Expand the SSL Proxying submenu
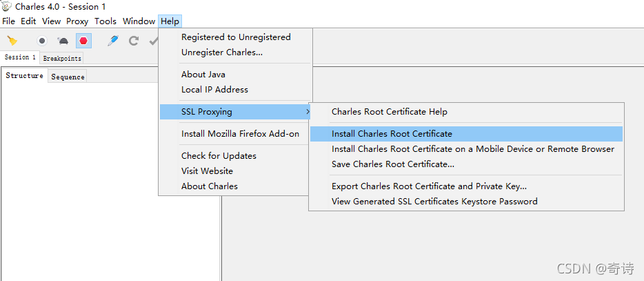Screen dimensions: 644x281 coord(236,111)
